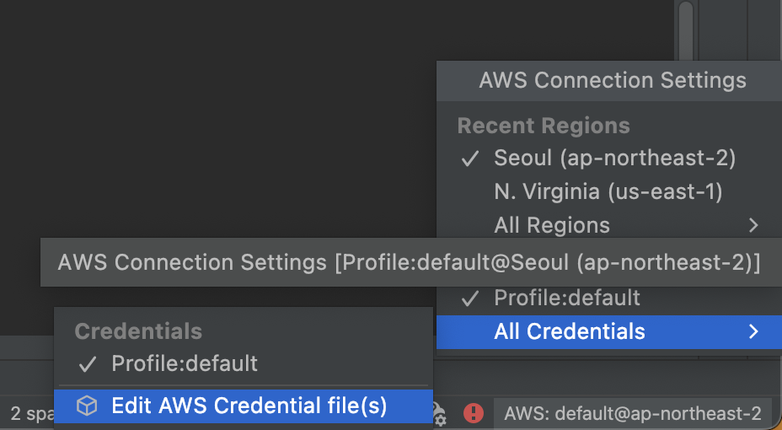The image size is (782, 430).
Task: Expand the All Regions submenu arrow
Action: pos(754,225)
